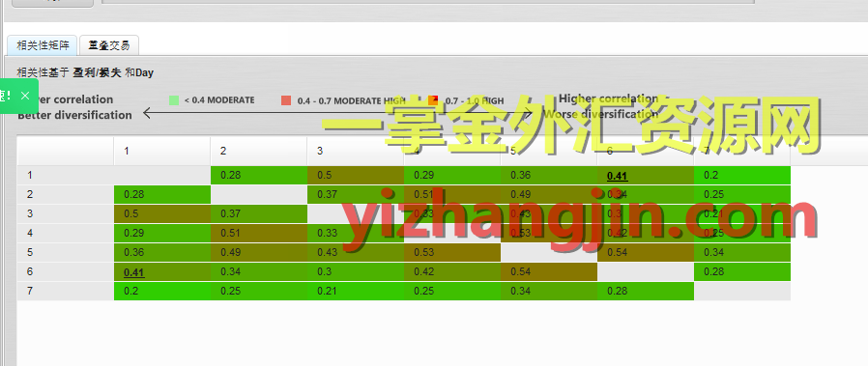Click column header 1 of the matrix

pyautogui.click(x=162, y=151)
